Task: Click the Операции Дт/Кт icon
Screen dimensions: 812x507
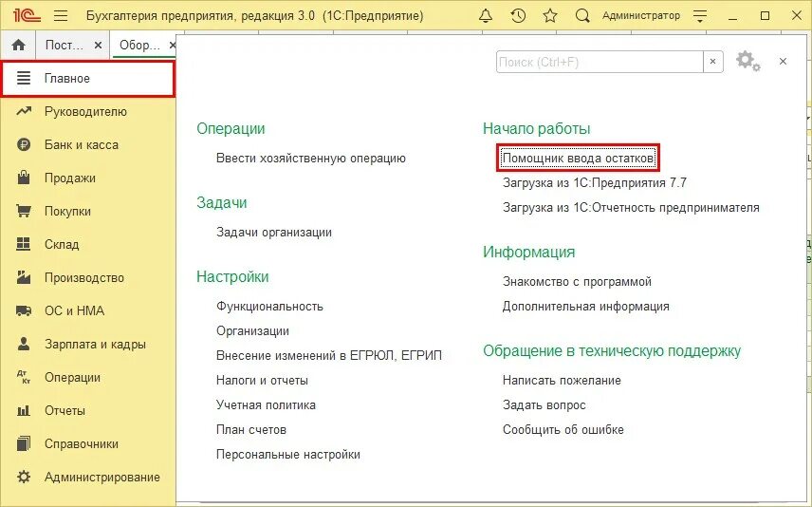Action: pyautogui.click(x=24, y=377)
